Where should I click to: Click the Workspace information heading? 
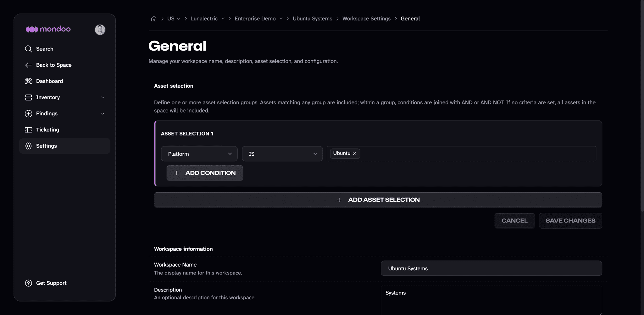(183, 249)
